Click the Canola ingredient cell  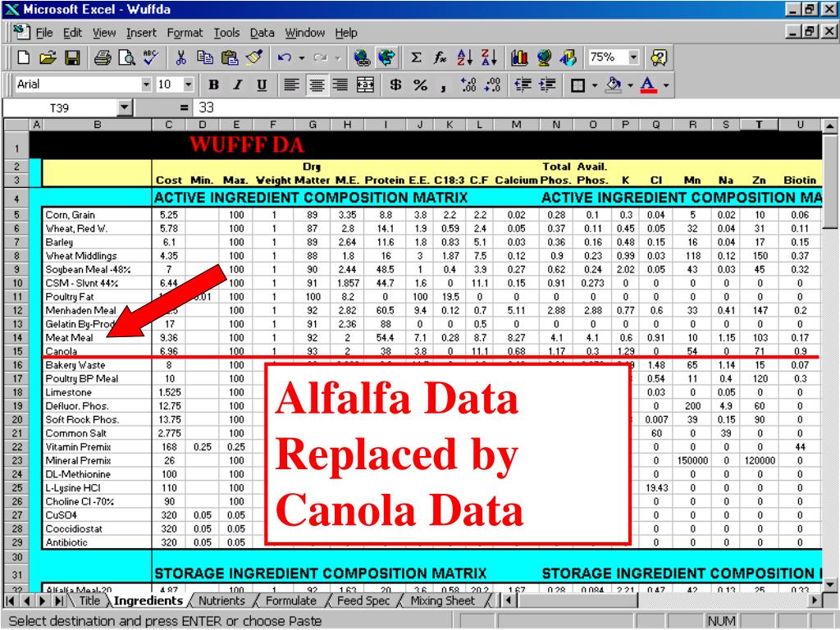pyautogui.click(x=97, y=351)
